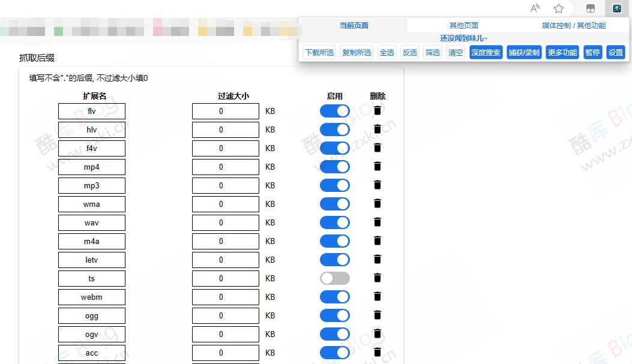The height and width of the screenshot is (364, 632).
Task: Click the read aloud icon in address bar
Action: (x=534, y=8)
